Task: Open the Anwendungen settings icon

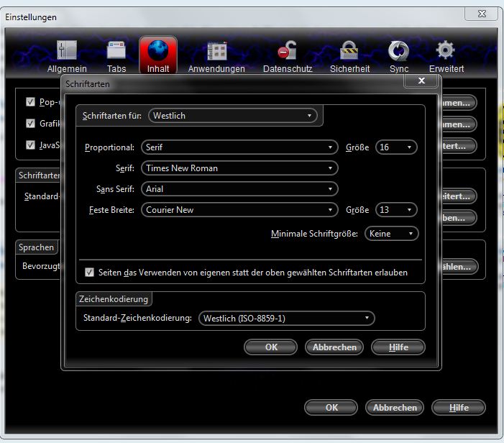Action: pos(216,51)
